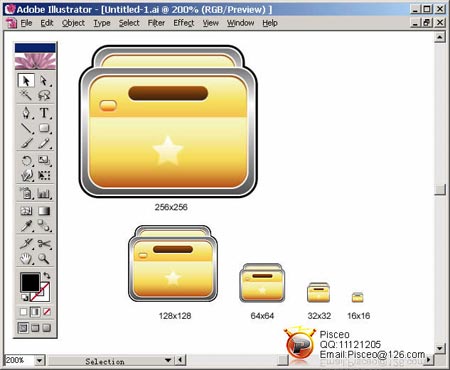Activate the Zoom magnifier tool
The height and width of the screenshot is (370, 450).
point(44,259)
